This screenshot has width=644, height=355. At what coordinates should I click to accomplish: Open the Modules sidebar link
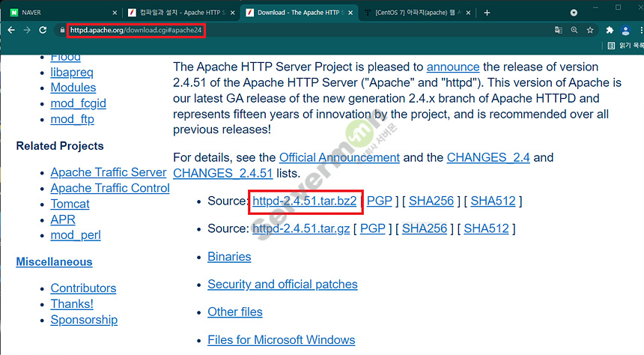click(x=73, y=88)
